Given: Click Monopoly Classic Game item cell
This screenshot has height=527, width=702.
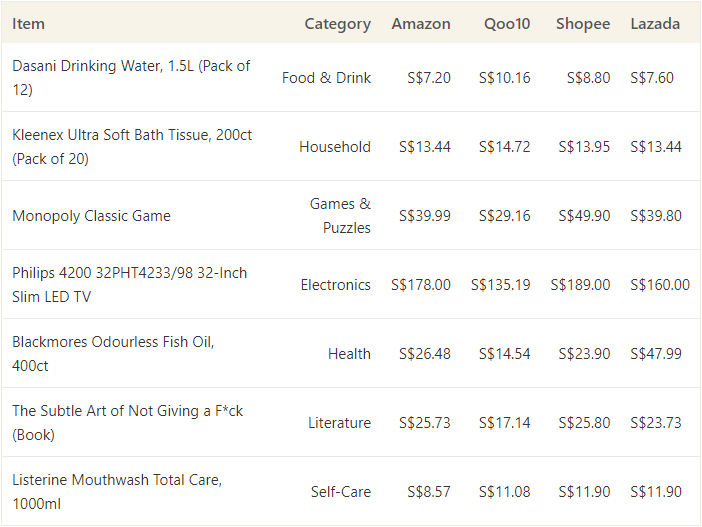Looking at the screenshot, I should [x=91, y=216].
